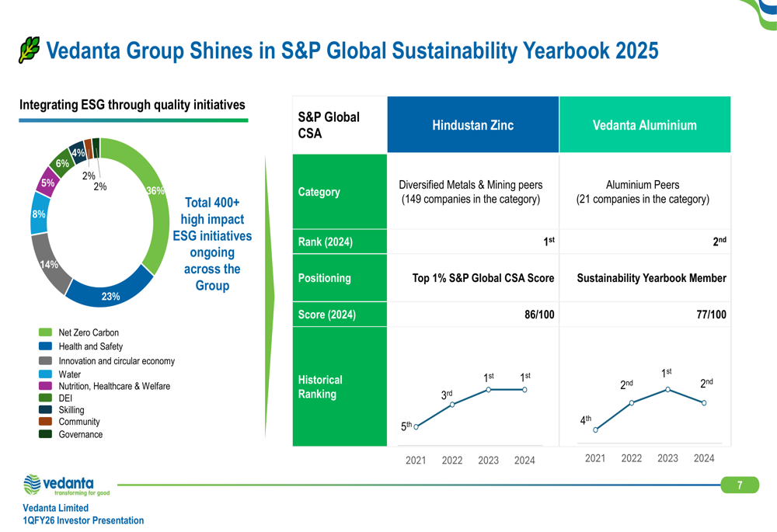
Task: Click the 'Total 400+ high impact ESG initiatives' text
Action: 212,244
